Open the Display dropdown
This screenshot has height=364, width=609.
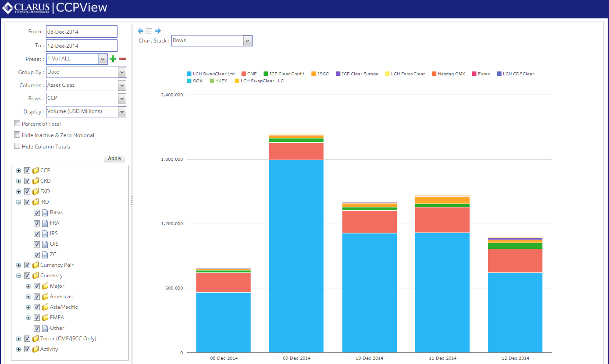pos(122,112)
